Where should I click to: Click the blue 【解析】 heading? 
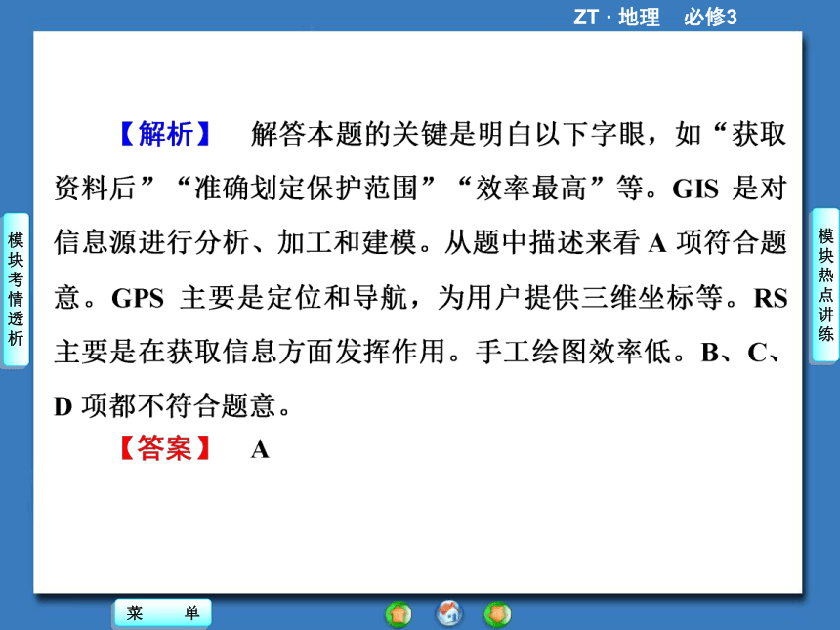tap(165, 134)
